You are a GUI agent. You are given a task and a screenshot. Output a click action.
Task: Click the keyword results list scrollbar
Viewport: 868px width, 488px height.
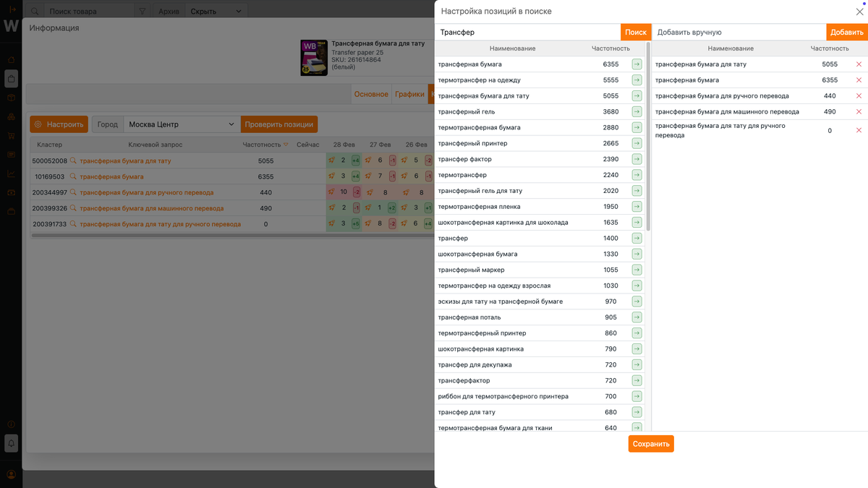tap(648, 137)
